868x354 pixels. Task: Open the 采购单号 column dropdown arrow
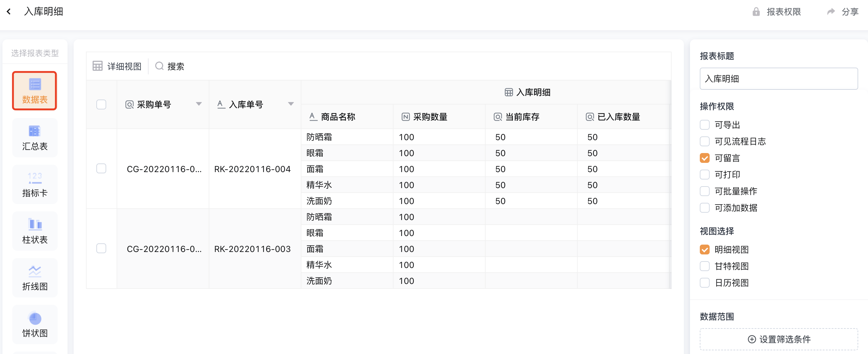coord(199,104)
